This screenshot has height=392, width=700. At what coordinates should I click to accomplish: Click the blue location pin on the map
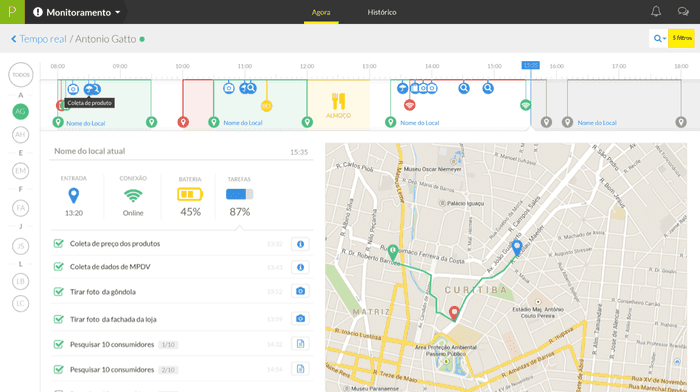(517, 248)
